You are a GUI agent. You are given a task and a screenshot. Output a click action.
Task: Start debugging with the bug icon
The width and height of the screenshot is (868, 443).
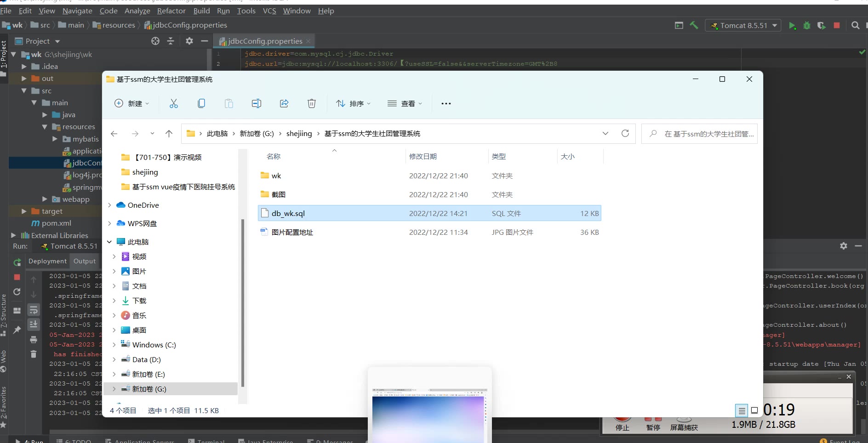pyautogui.click(x=806, y=26)
